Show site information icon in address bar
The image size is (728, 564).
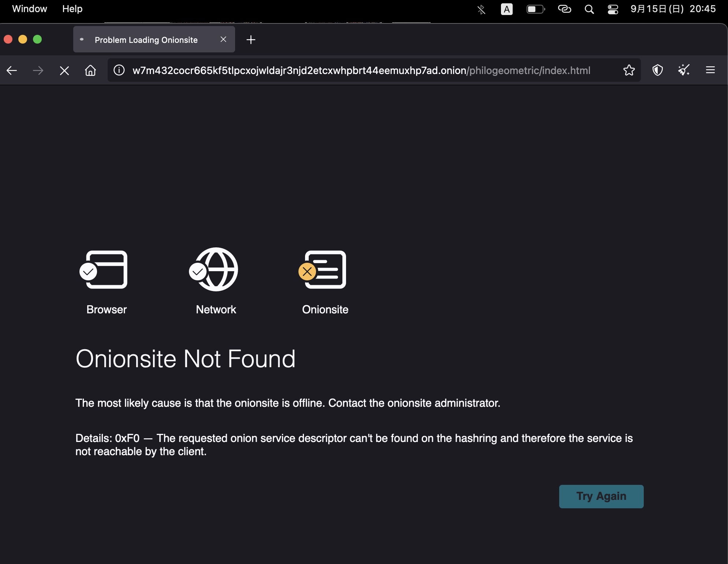(119, 70)
